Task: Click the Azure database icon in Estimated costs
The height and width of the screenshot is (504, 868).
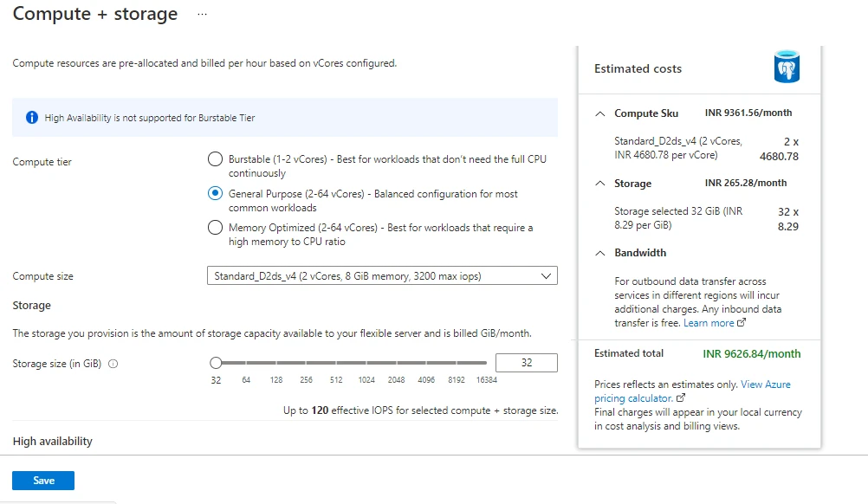Action: pyautogui.click(x=786, y=67)
